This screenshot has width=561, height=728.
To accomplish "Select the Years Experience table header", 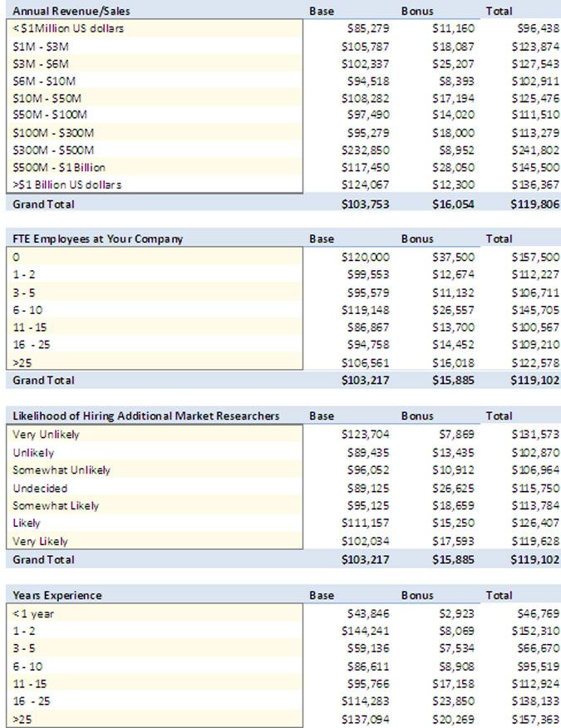I will 57,595.
